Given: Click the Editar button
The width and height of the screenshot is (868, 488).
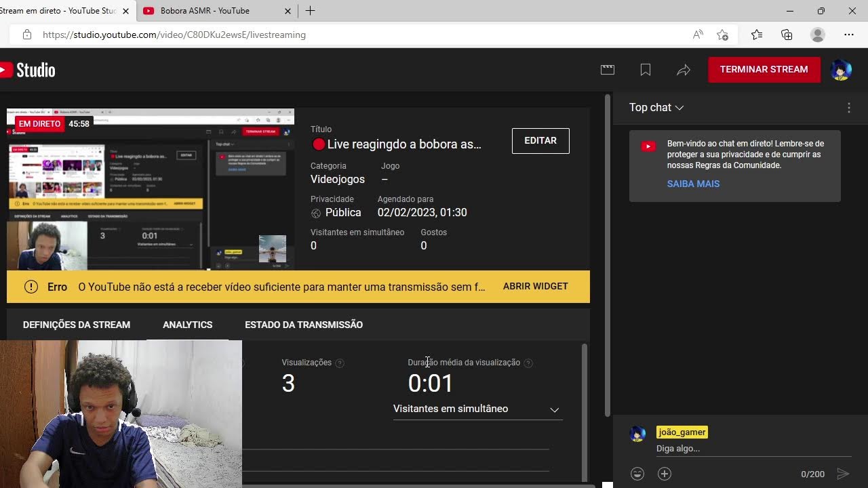Looking at the screenshot, I should (x=540, y=140).
